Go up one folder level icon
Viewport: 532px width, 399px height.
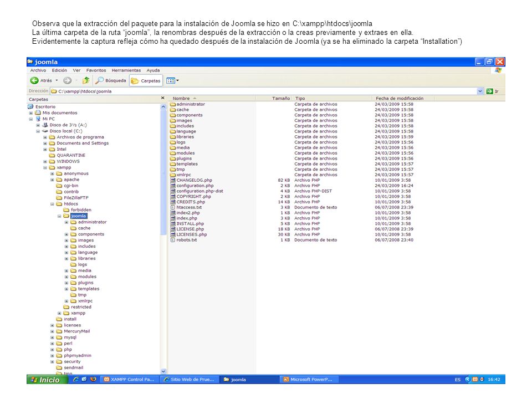[86, 80]
